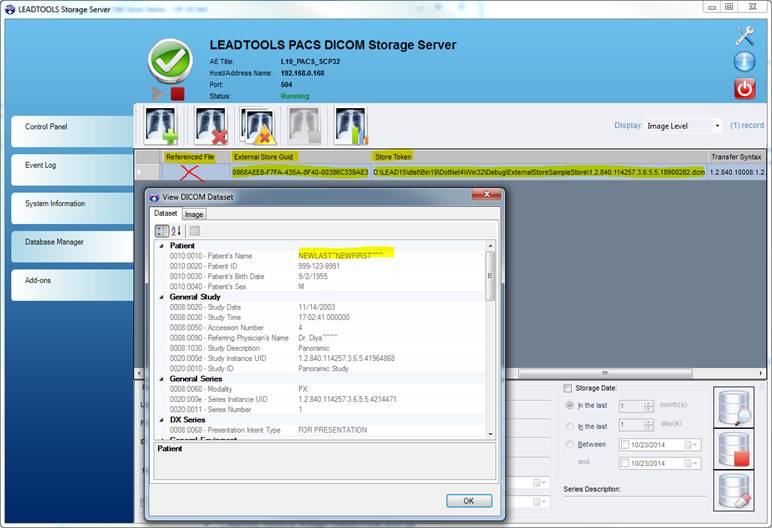
Task: Click the property pages icon in dataset toolbar
Action: pyautogui.click(x=194, y=231)
